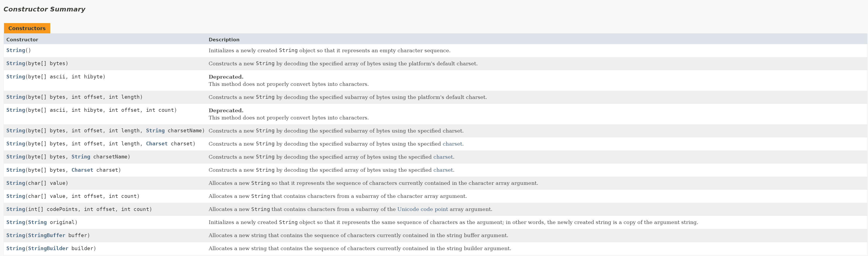Image resolution: width=868 pixels, height=256 pixels.
Task: Click the StringBuffer type link
Action: tap(47, 235)
